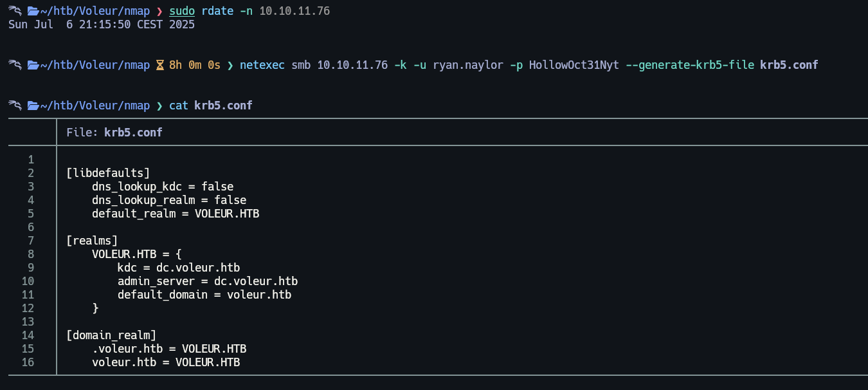Click the IP 10.10.11.76 in the rdate command
The height and width of the screenshot is (390, 868).
[294, 12]
